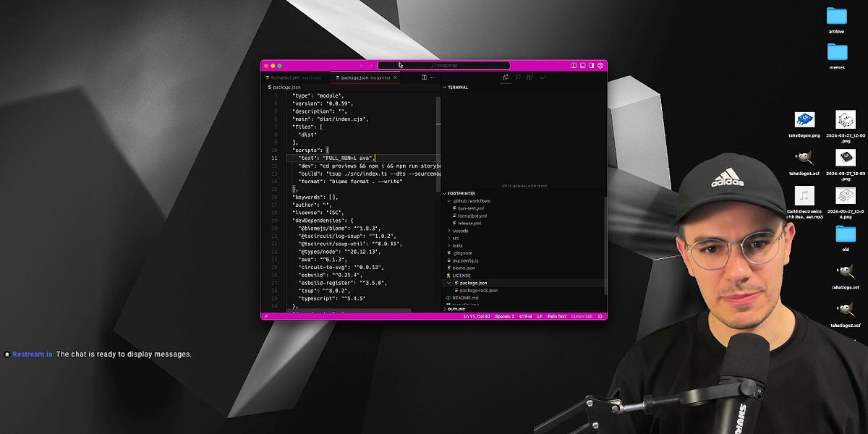
Task: Change the UTF-8 encoding in status bar
Action: tap(526, 316)
